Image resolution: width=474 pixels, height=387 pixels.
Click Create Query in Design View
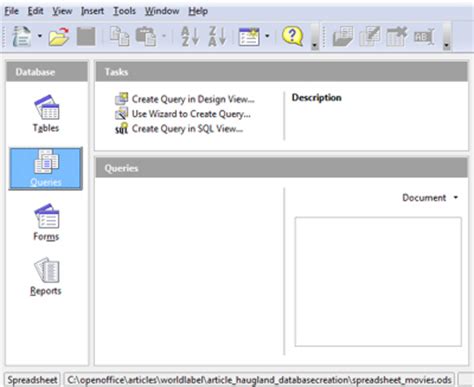[193, 99]
